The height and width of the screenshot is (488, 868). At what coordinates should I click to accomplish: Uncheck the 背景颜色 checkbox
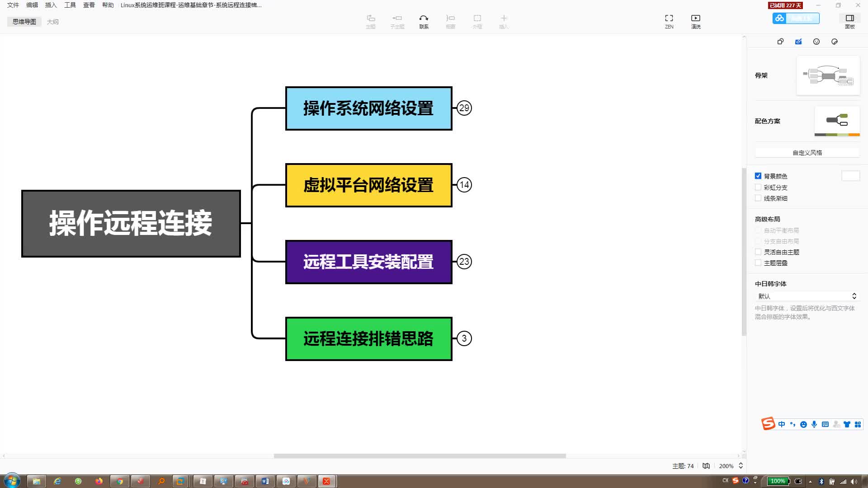pos(758,176)
